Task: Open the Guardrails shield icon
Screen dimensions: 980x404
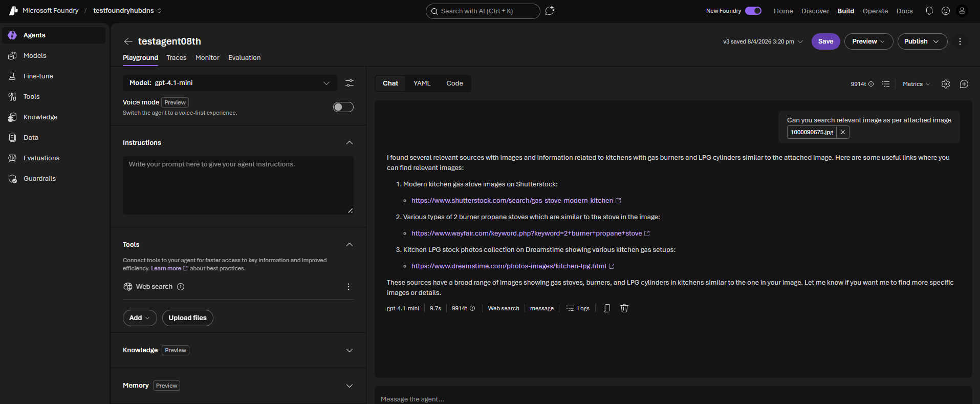Action: [12, 179]
